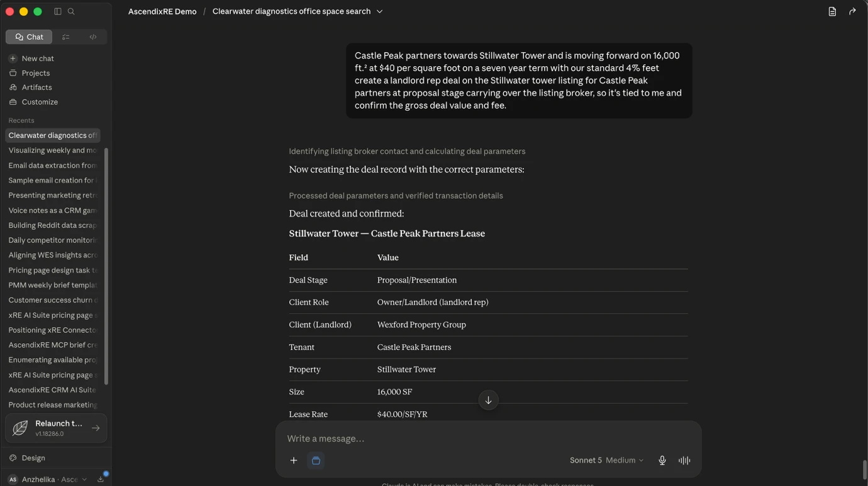Expand the chat title dropdown chevron
The width and height of the screenshot is (868, 486).
tap(379, 11)
